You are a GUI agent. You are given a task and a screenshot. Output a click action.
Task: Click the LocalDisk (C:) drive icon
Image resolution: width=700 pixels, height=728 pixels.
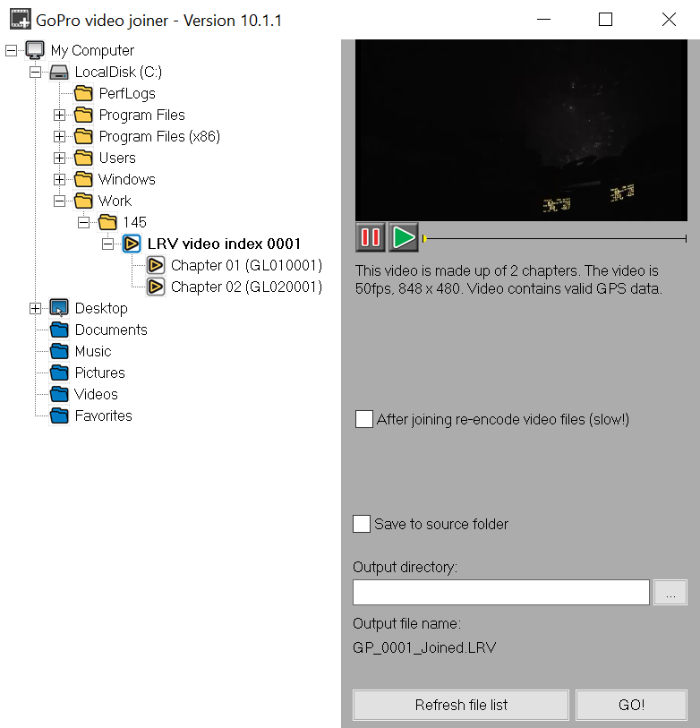point(59,72)
